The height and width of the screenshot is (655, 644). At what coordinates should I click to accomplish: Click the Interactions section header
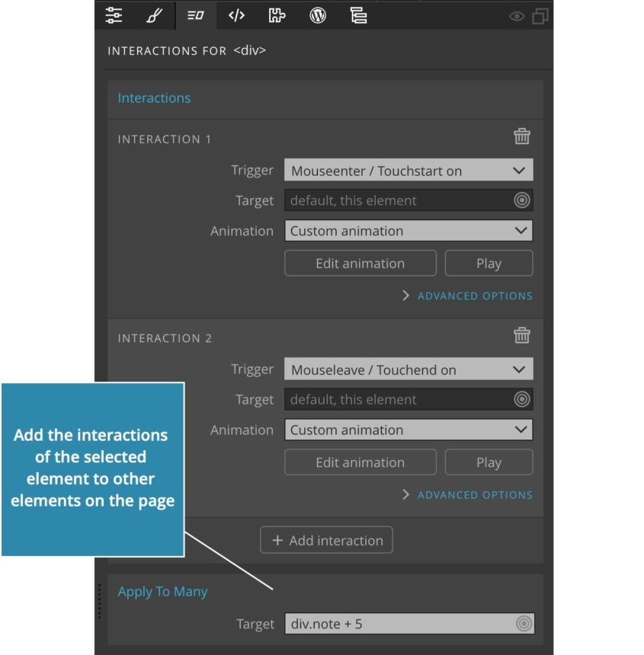154,97
